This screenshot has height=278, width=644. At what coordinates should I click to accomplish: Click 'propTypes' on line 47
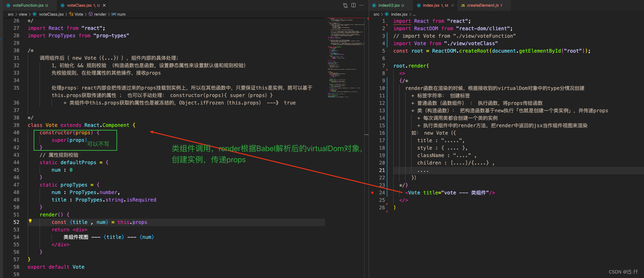[x=74, y=185]
